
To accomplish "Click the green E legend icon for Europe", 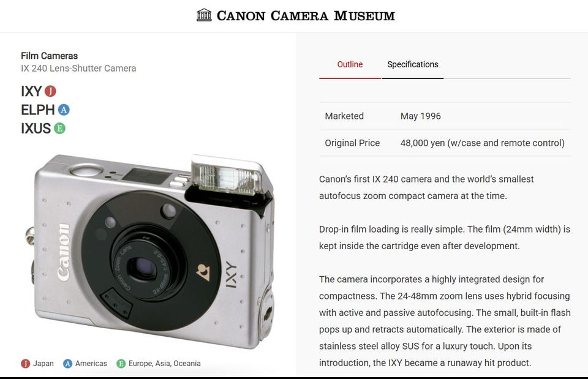I will 121,364.
